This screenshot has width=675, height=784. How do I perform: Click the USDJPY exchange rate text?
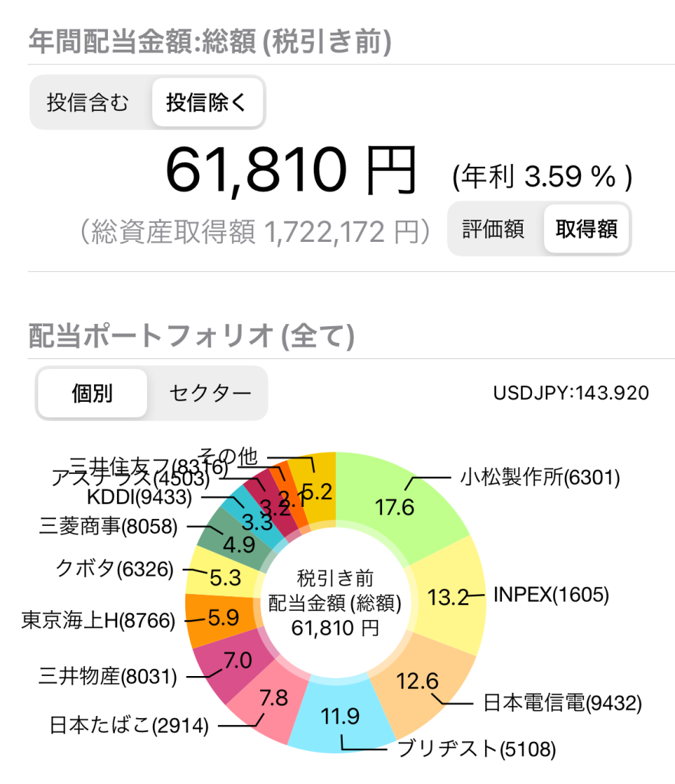tap(571, 394)
